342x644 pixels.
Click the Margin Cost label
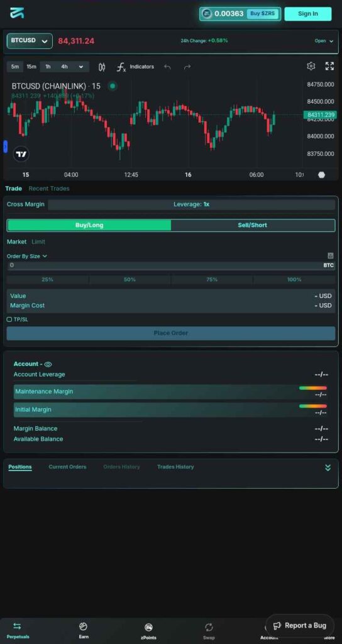click(x=27, y=306)
